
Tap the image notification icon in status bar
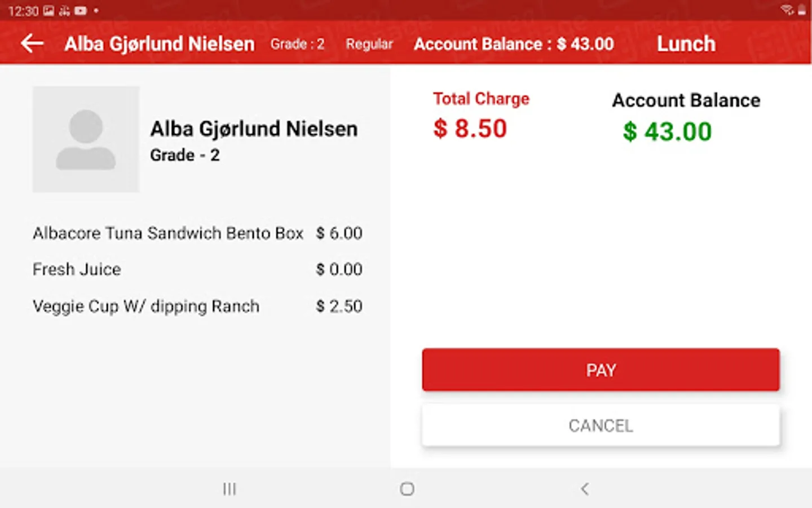(49, 11)
